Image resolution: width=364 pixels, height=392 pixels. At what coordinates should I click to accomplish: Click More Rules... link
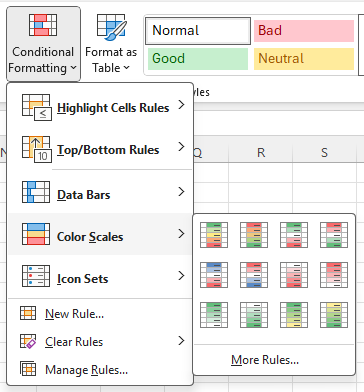[265, 360]
